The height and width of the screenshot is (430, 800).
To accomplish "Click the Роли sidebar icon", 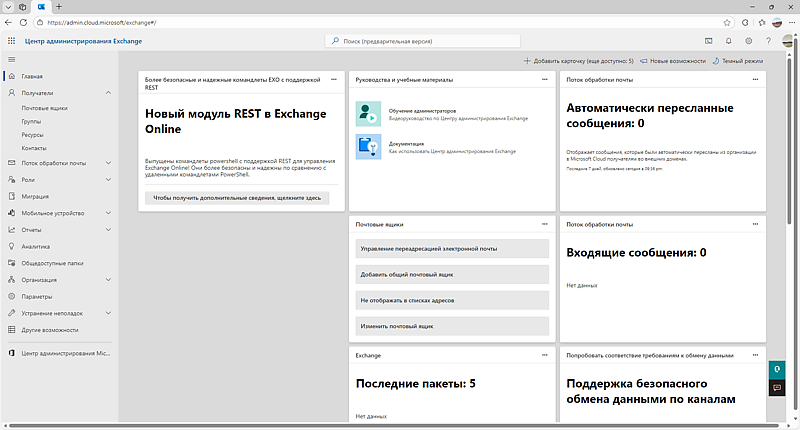I will [12, 180].
